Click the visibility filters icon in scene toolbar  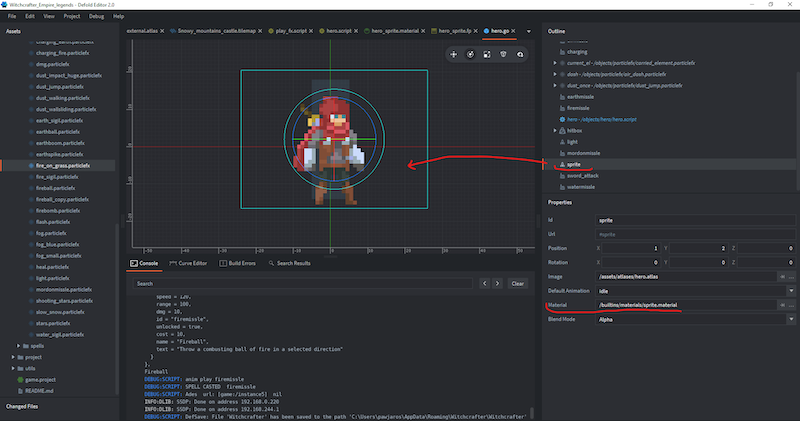tap(503, 53)
